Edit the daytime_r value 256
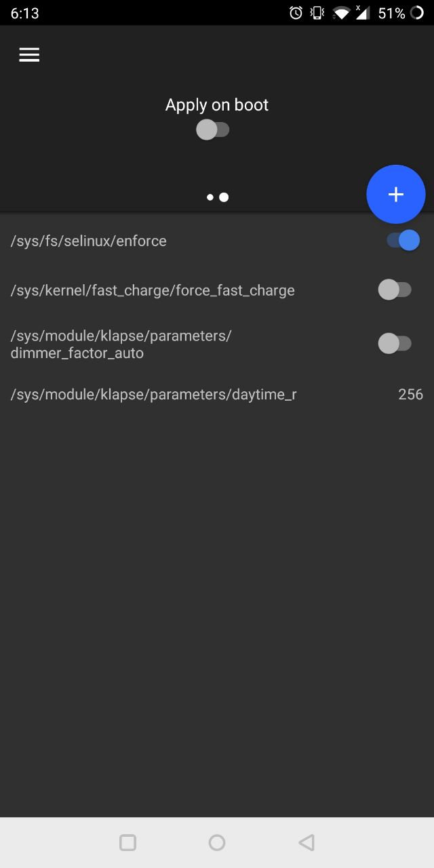This screenshot has height=868, width=434. 410,395
